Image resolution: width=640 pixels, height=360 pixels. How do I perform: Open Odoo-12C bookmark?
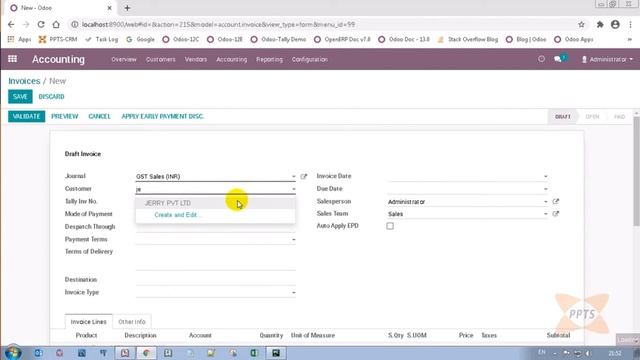[x=180, y=40]
